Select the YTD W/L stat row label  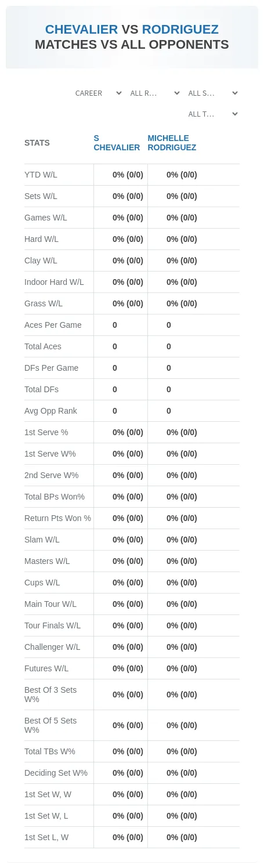point(41,175)
